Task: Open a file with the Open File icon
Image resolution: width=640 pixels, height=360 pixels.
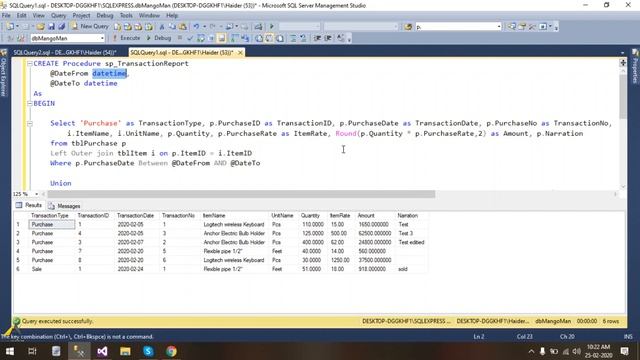Action: [x=40, y=27]
